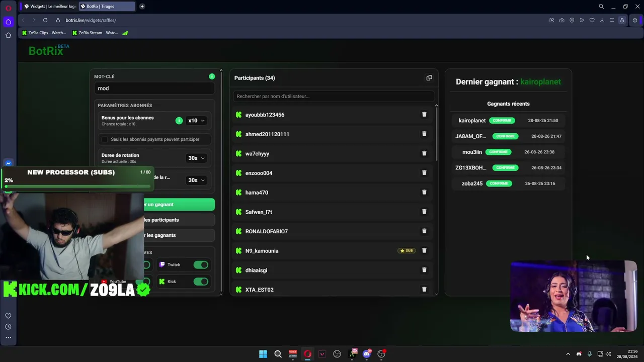The image size is (644, 362).
Task: Click the NEW PROCESSOR (SUBS) progress bar
Action: pos(78,186)
